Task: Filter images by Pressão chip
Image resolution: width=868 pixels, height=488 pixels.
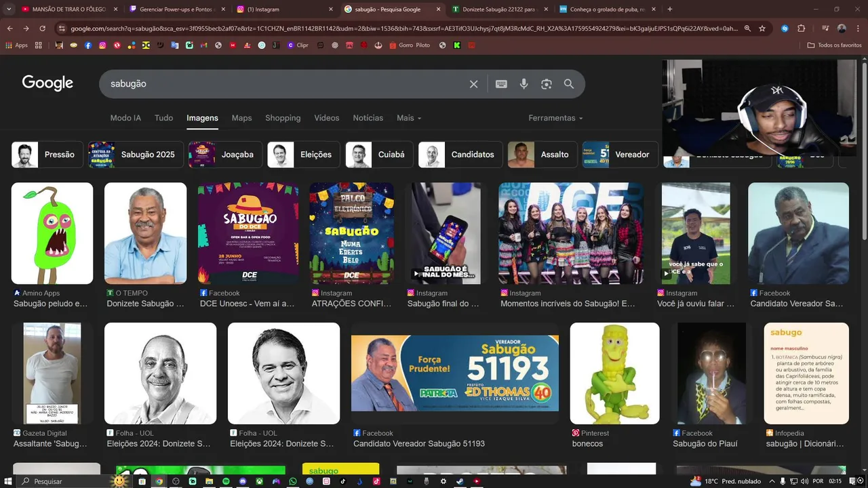Action: click(x=47, y=155)
